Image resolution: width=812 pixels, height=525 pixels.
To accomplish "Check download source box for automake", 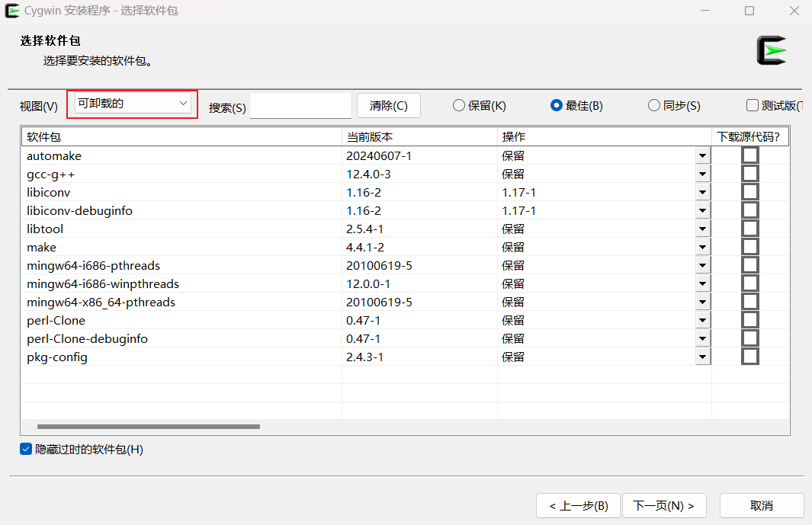I will tap(749, 155).
